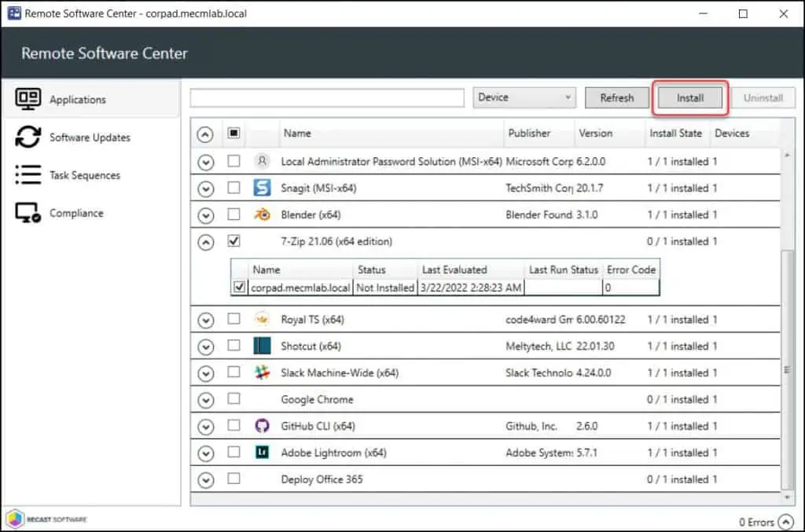Collapse all rows with header arrow
This screenshot has height=532, width=805.
click(x=205, y=134)
